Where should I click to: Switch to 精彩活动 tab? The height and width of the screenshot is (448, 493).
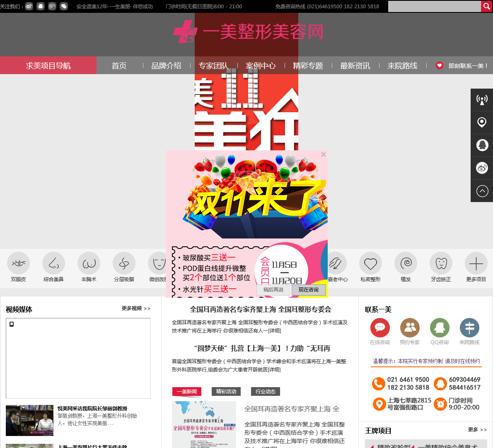(x=226, y=391)
